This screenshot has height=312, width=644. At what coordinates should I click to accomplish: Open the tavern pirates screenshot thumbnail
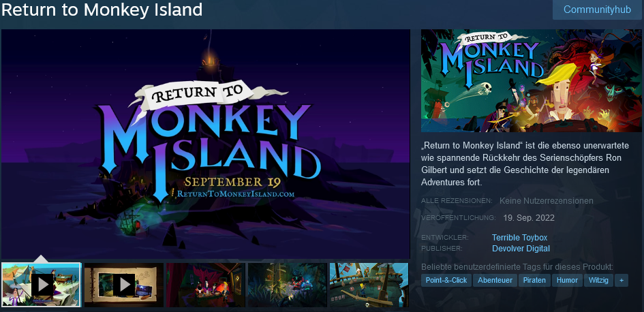coord(206,285)
